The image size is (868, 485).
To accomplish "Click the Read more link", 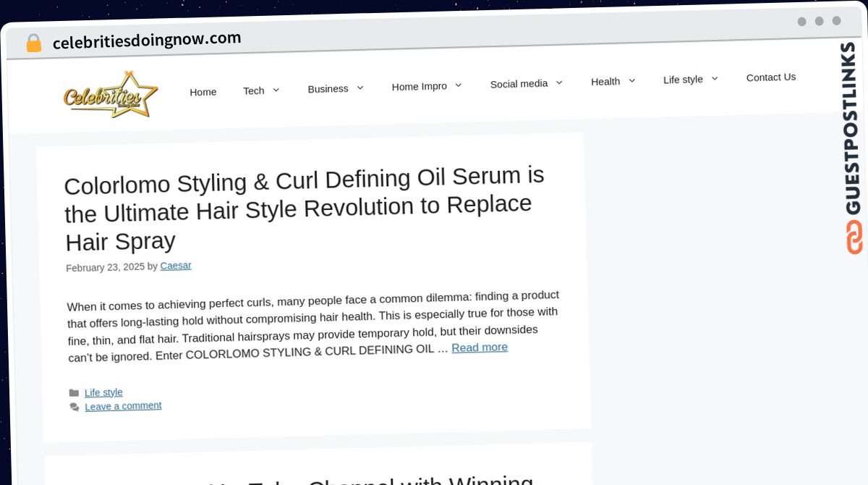I will coord(480,347).
